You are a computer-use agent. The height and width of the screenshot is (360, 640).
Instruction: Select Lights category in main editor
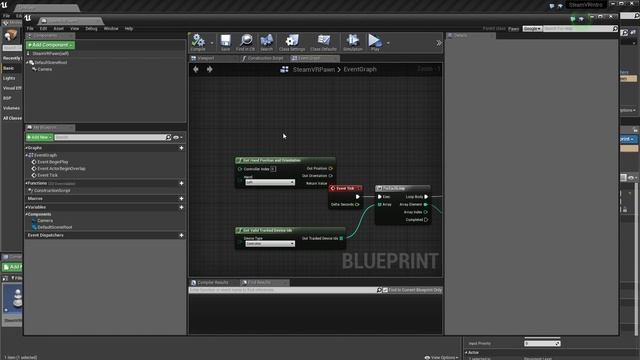[9, 78]
